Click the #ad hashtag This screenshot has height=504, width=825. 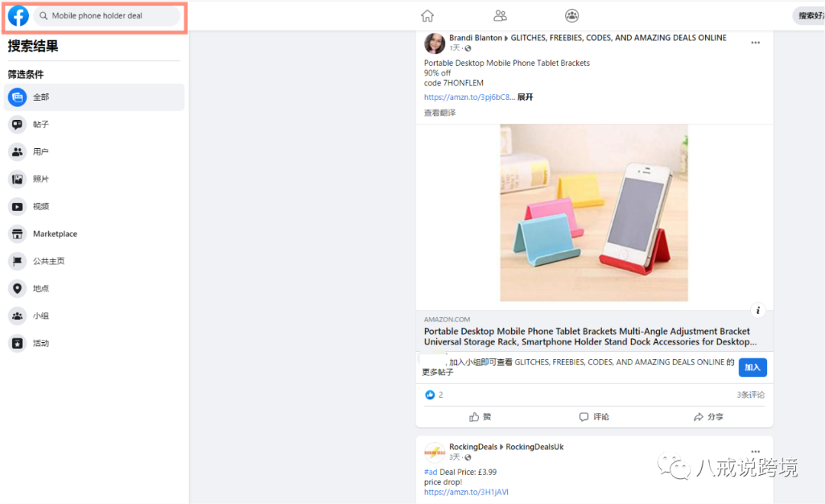[x=430, y=472]
